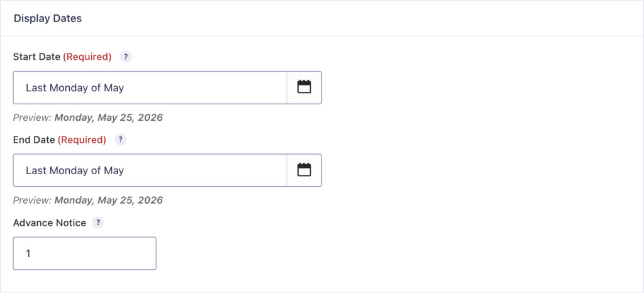Viewport: 644px width, 293px height.
Task: Show help tooltip for End Date
Action: pyautogui.click(x=121, y=140)
